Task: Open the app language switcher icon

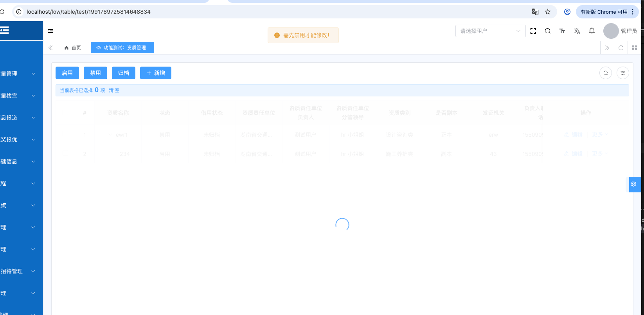Action: [577, 31]
